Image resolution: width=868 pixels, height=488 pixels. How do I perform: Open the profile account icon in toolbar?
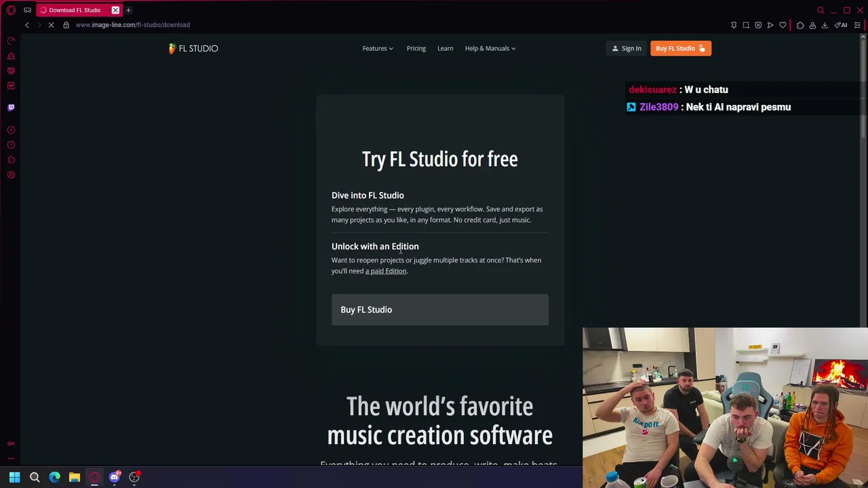812,25
